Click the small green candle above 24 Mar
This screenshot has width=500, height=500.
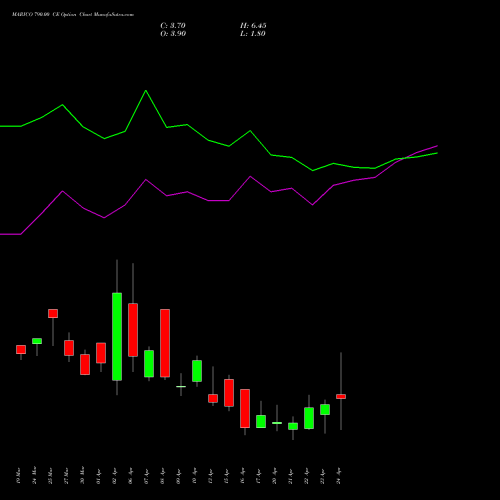coord(37,341)
